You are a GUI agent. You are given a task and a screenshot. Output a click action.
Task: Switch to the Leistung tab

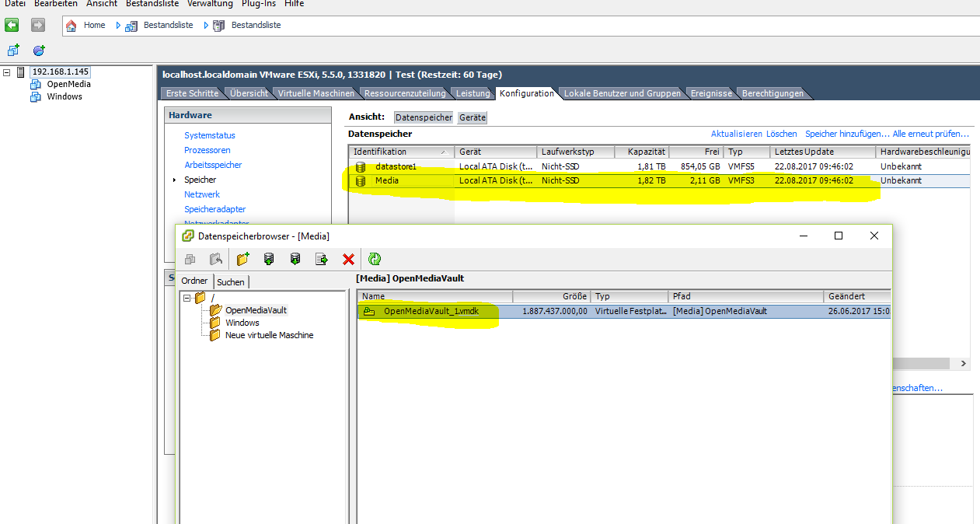pos(473,93)
